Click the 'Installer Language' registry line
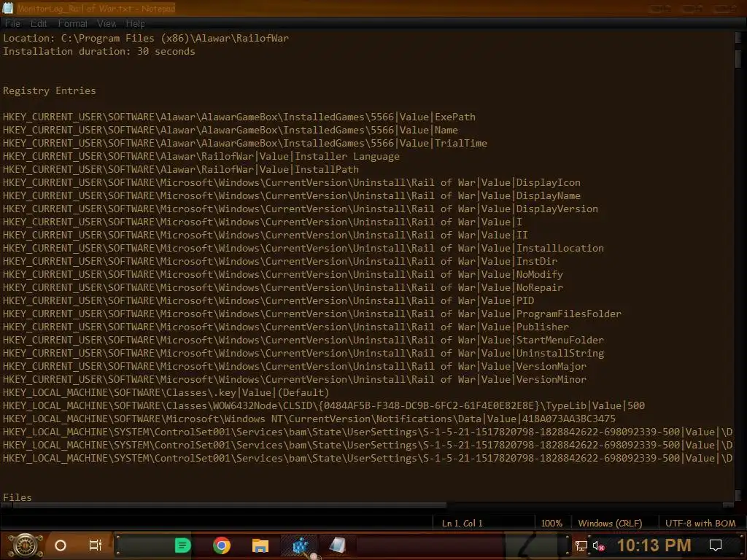Image resolution: width=747 pixels, height=560 pixels. (x=201, y=157)
